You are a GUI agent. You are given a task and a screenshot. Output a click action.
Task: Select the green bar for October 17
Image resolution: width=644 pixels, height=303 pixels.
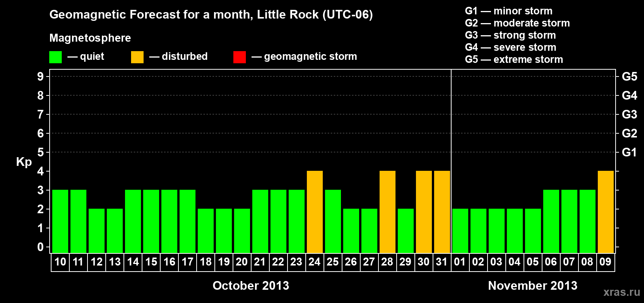[x=188, y=221]
